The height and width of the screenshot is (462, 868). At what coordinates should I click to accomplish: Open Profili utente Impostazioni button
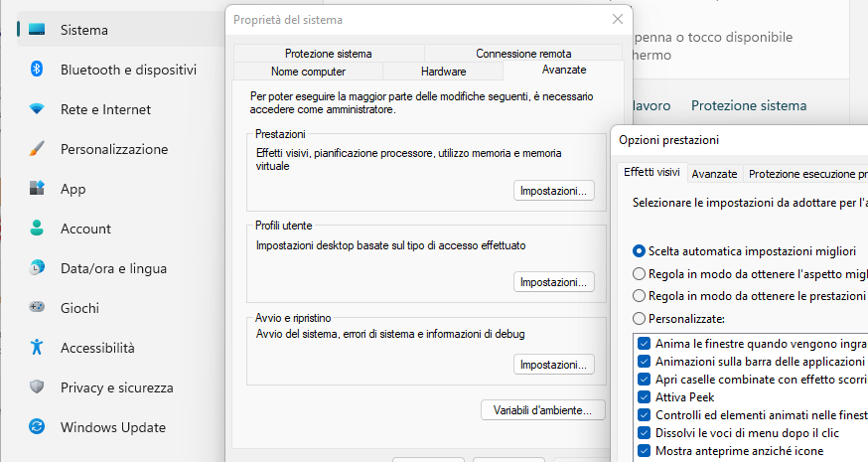pos(553,282)
